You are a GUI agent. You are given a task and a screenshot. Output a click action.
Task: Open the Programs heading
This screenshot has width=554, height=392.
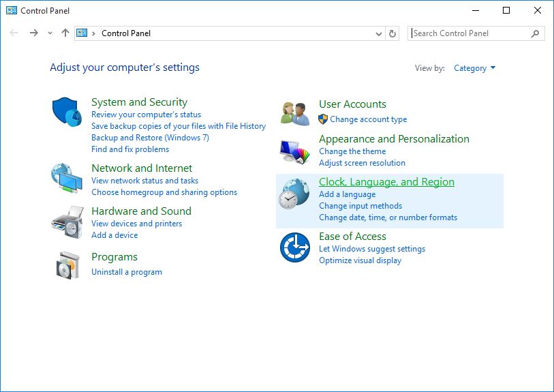pos(114,257)
